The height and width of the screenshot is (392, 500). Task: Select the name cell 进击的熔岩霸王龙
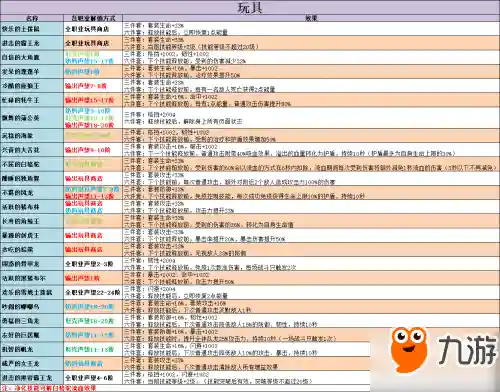pos(32,378)
